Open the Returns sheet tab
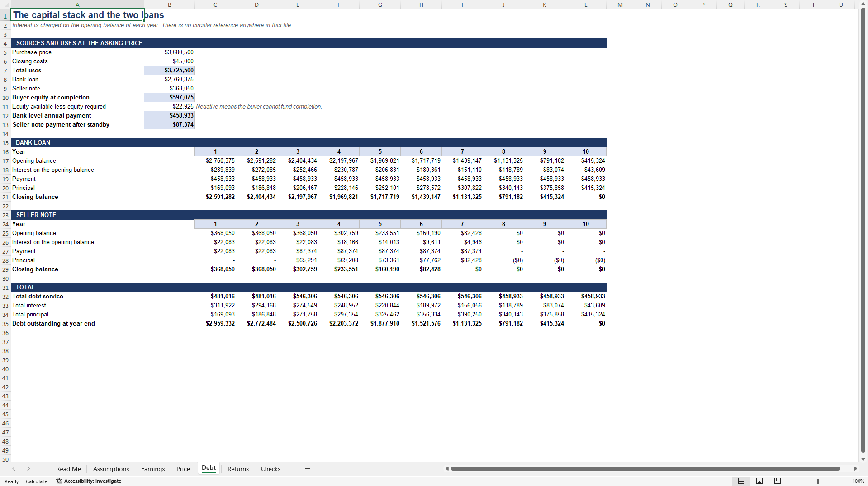The image size is (868, 486). [x=238, y=469]
